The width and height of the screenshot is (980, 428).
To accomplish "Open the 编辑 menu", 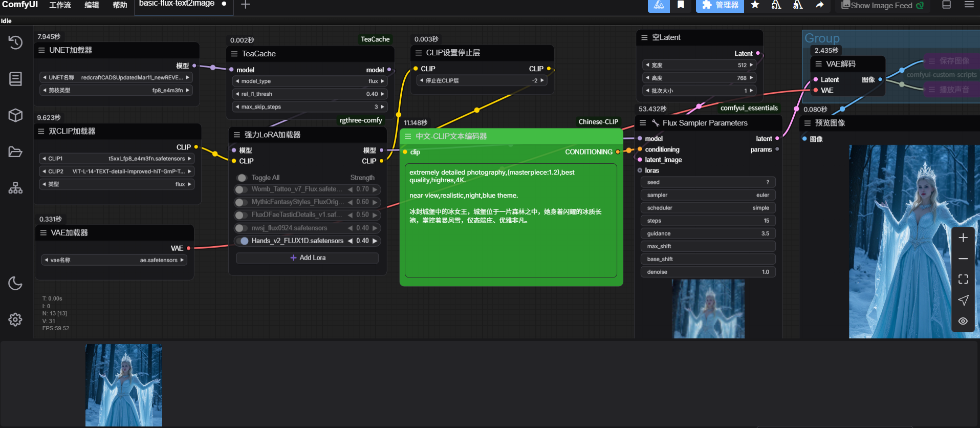I will (x=92, y=5).
